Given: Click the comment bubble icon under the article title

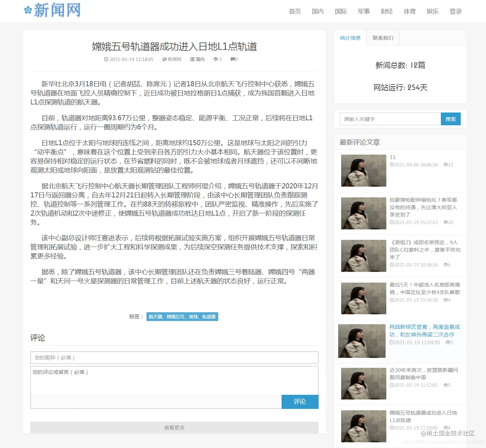Looking at the screenshot, I should tap(233, 59).
